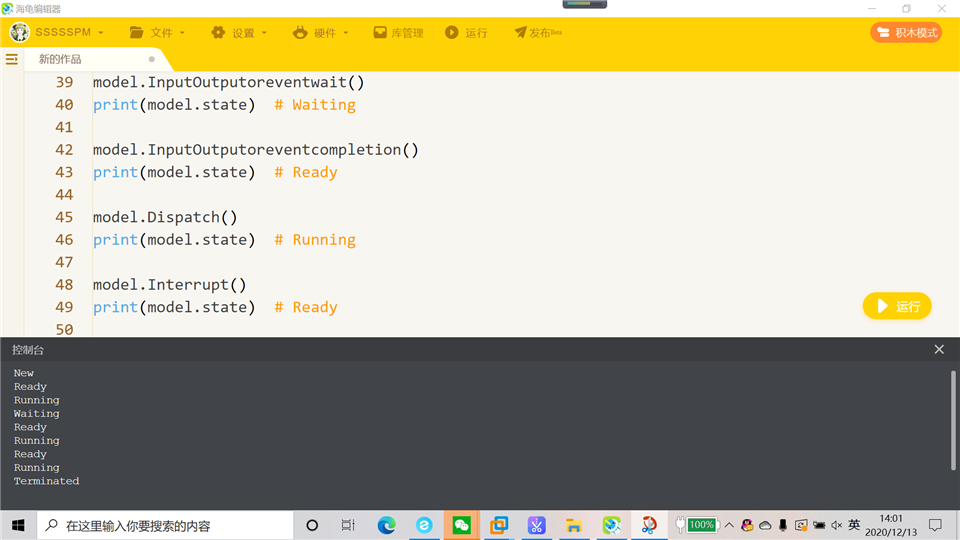Click code model.InputOutputoreventwait()
960x540 pixels.
click(228, 82)
